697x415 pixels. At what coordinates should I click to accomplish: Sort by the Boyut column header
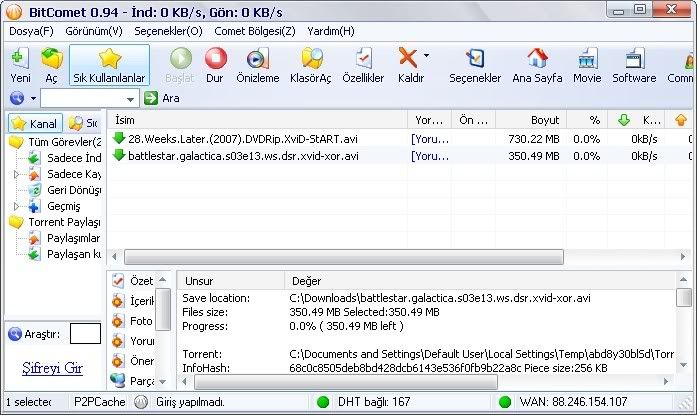531,120
